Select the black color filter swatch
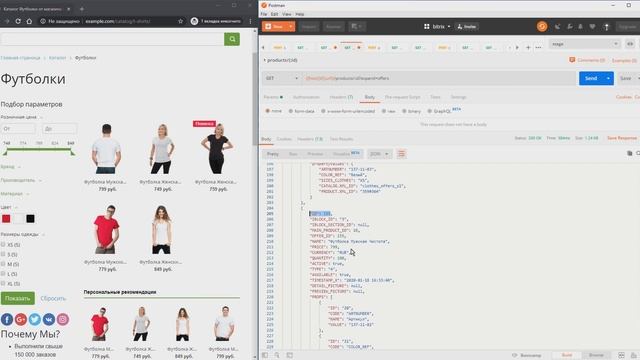The height and width of the screenshot is (360, 640). pyautogui.click(x=30, y=219)
